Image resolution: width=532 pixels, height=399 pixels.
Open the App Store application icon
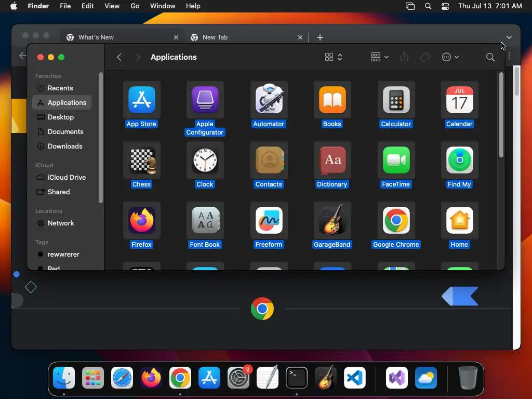[x=141, y=100]
